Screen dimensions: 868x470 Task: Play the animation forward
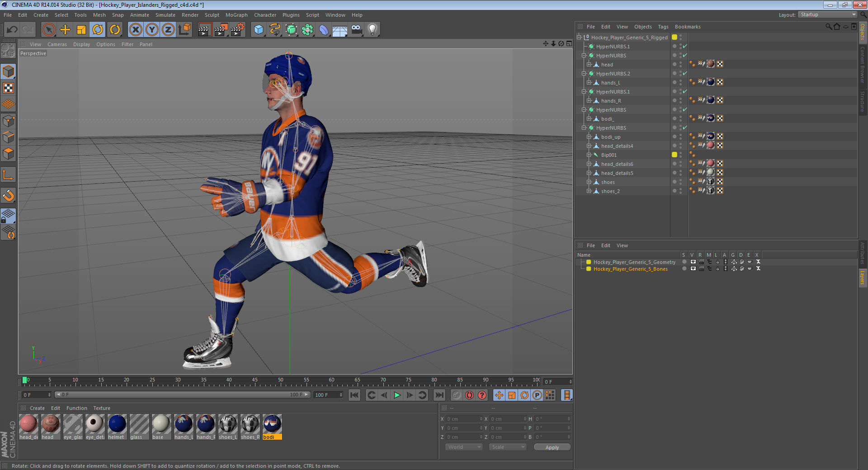397,395
